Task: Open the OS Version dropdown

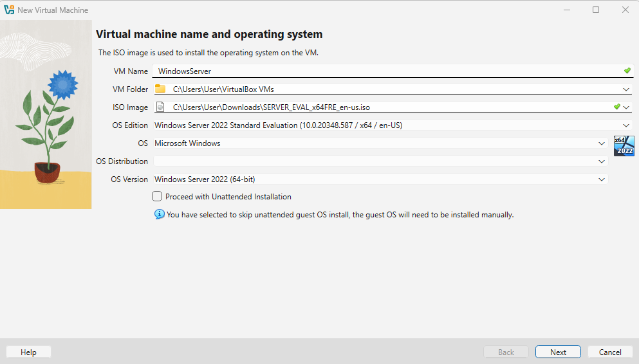Action: pyautogui.click(x=380, y=179)
